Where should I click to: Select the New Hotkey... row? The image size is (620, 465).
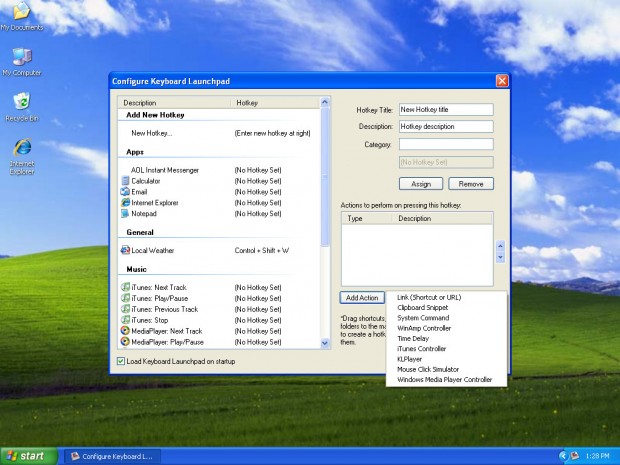[219, 133]
